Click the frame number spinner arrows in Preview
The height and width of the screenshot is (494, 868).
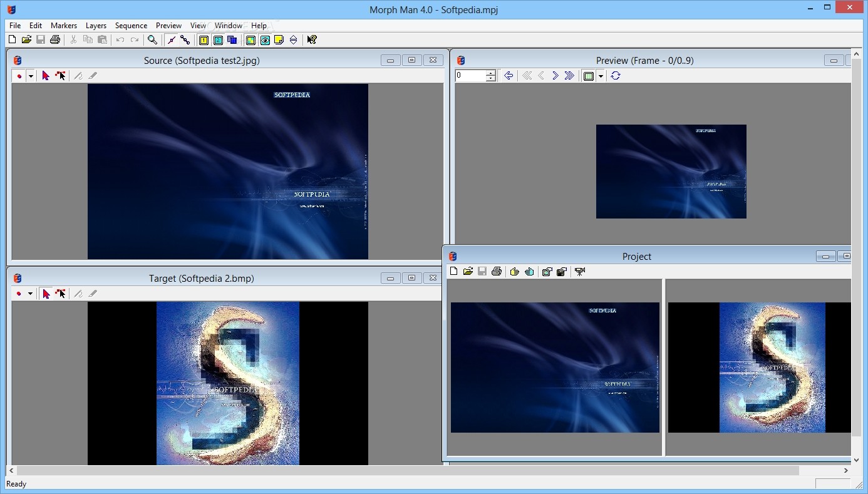click(491, 76)
